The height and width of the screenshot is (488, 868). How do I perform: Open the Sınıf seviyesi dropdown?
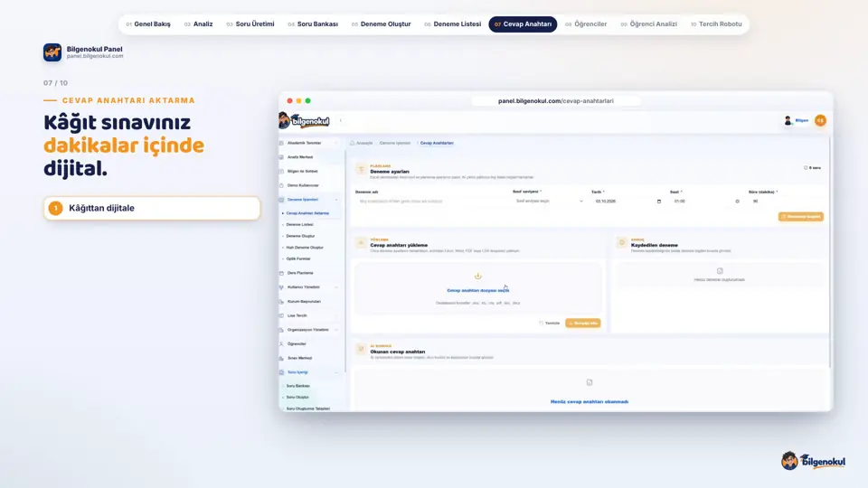pos(549,202)
